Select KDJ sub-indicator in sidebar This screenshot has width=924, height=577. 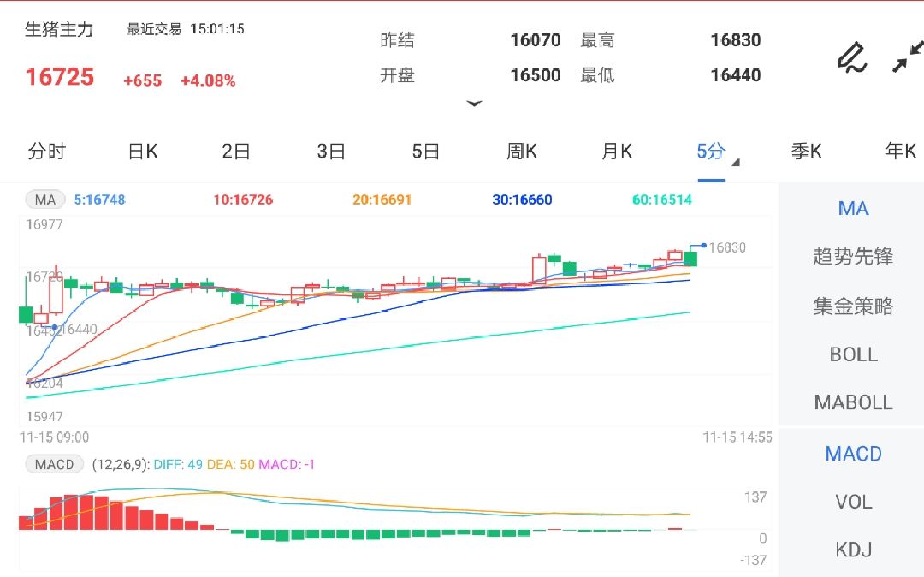pyautogui.click(x=853, y=550)
